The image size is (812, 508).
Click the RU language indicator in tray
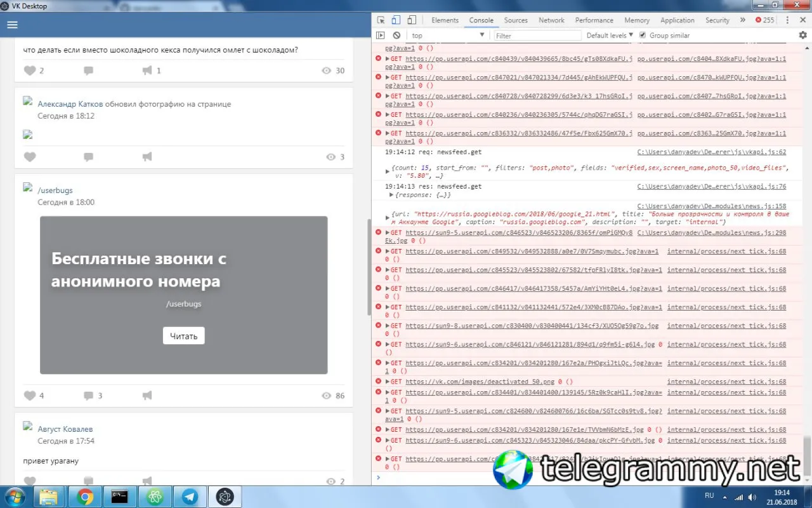pos(709,495)
